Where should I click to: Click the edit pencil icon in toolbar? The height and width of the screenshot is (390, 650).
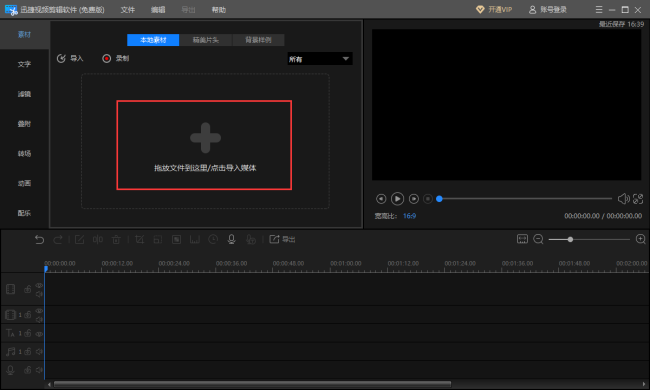[x=79, y=240]
